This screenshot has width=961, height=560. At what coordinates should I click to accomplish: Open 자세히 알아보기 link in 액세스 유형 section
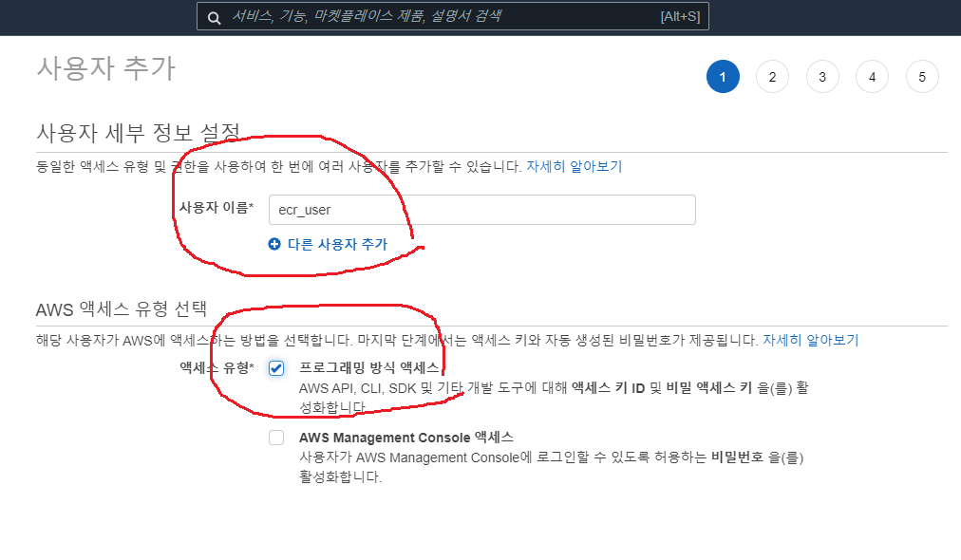click(x=810, y=340)
